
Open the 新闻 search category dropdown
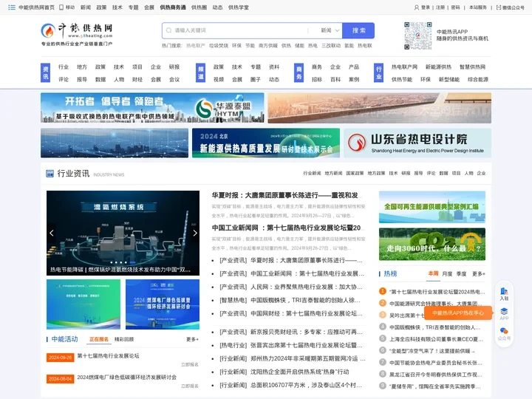[330, 30]
